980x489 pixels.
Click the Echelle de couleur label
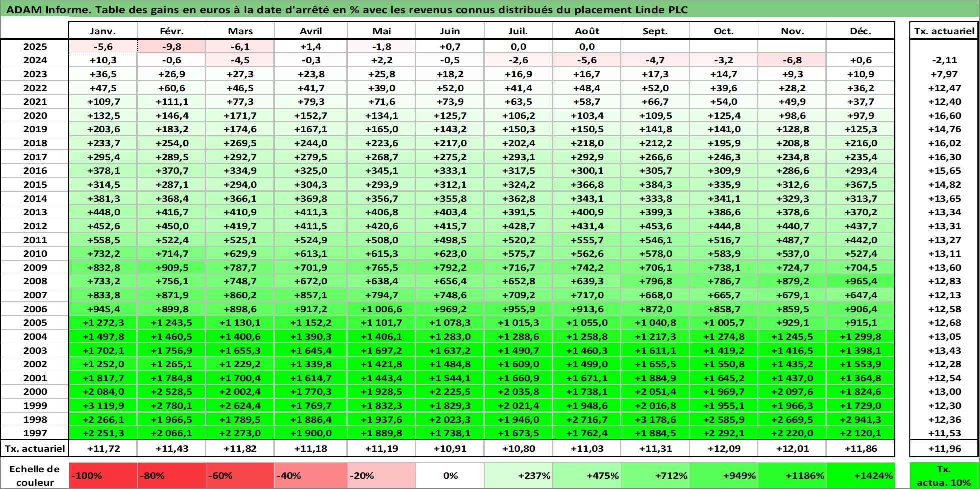35,476
